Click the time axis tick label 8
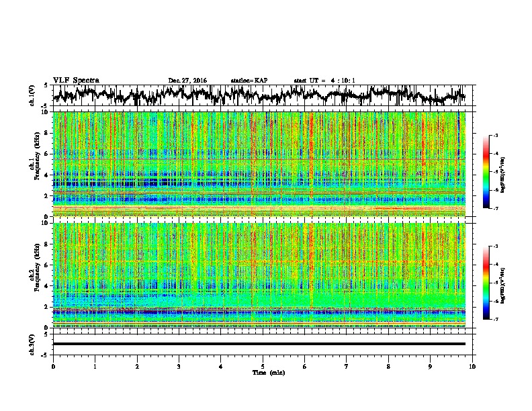This screenshot has height=411, width=532. [x=388, y=367]
